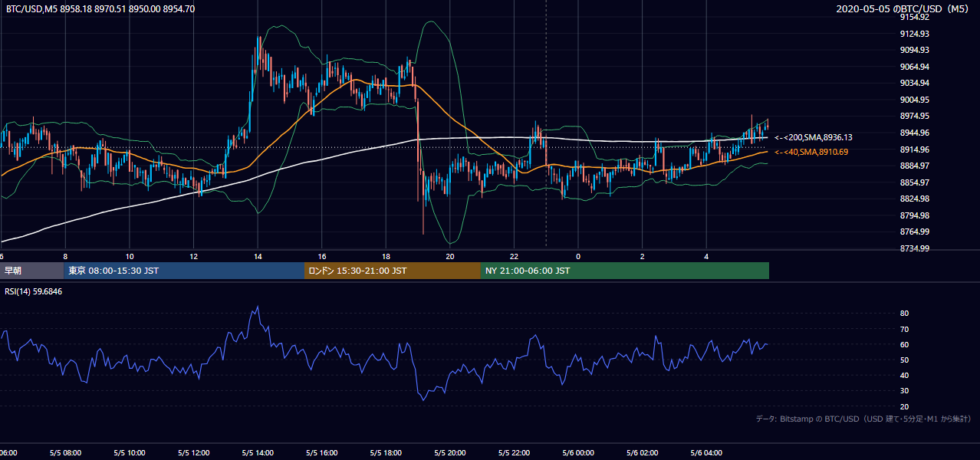This screenshot has width=980, height=460.
Task: Click price axis label 9004.95
Action: [915, 100]
